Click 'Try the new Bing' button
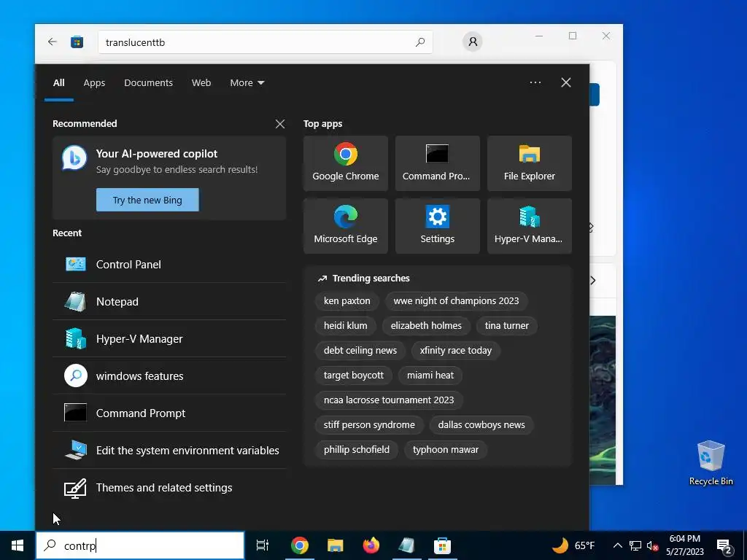The image size is (747, 560). (147, 200)
